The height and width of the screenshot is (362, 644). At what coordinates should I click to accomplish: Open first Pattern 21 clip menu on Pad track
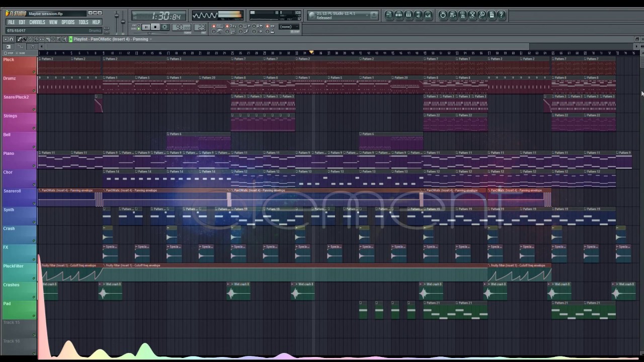click(425, 303)
